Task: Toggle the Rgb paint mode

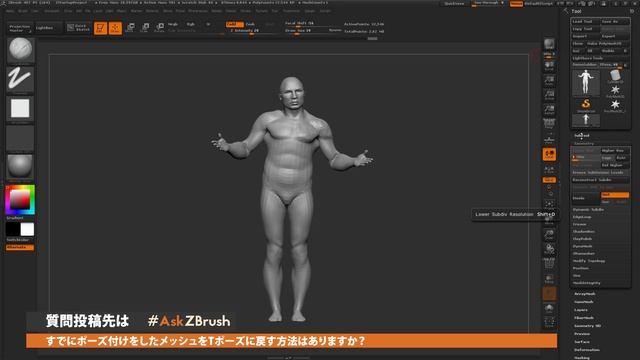Action: point(191,24)
